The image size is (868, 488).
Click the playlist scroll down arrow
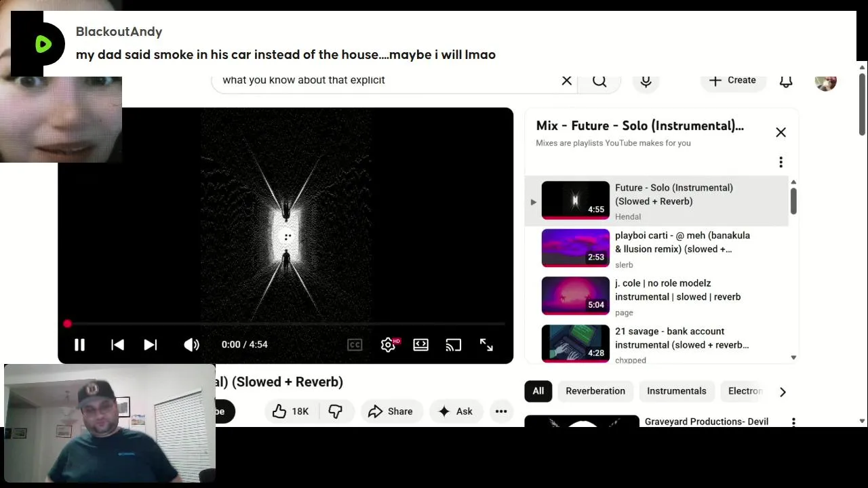click(x=793, y=358)
